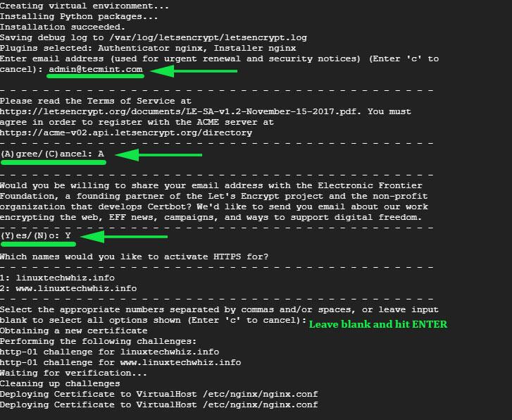
Task: Click the 'Obtaining a new certificate' line
Action: point(73,331)
